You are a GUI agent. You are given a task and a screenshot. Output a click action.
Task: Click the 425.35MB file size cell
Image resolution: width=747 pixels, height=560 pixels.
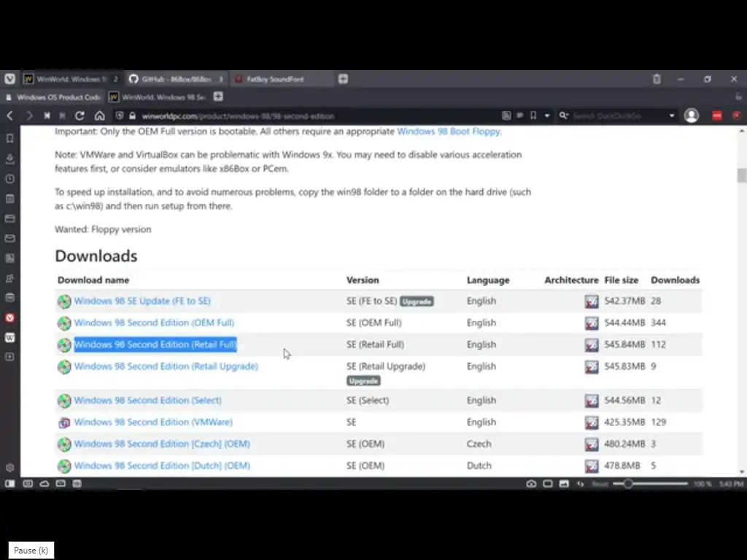(624, 422)
